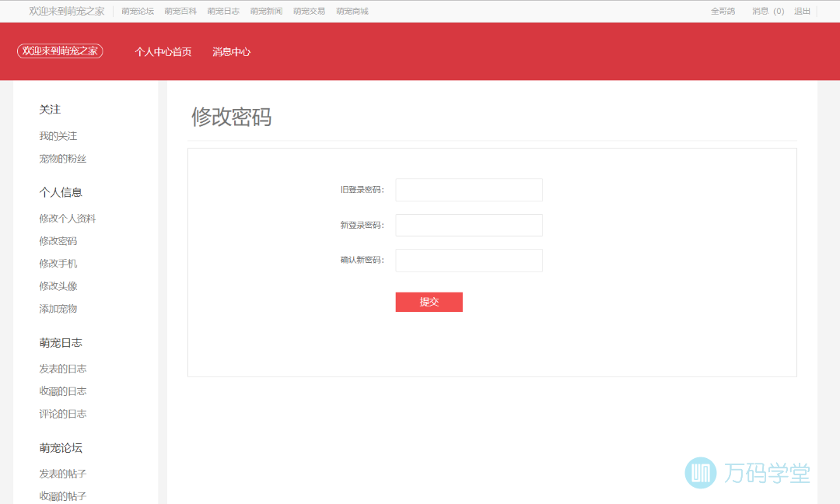Visit 萌宠百科 from the top bar
Image resolution: width=840 pixels, height=504 pixels.
click(x=180, y=12)
